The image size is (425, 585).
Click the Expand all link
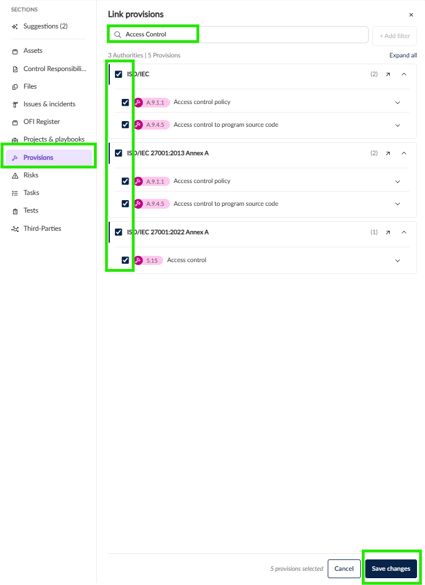click(403, 55)
